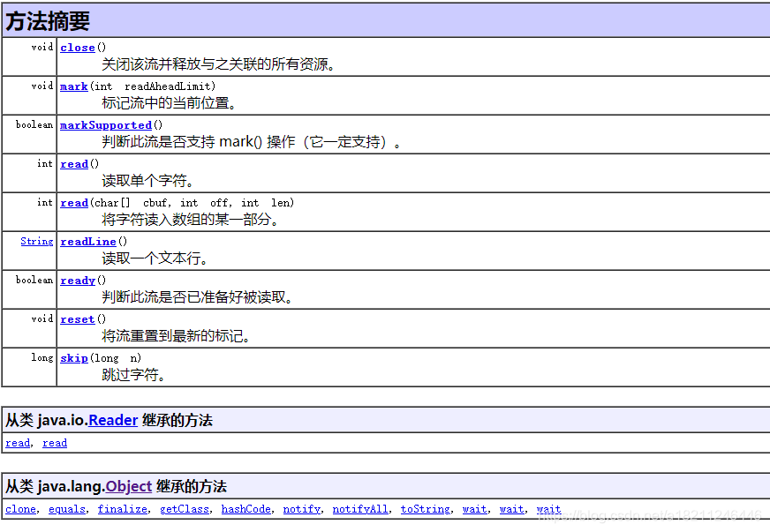The width and height of the screenshot is (770, 532).
Task: Click the boolean return type of ready
Action: click(x=34, y=280)
